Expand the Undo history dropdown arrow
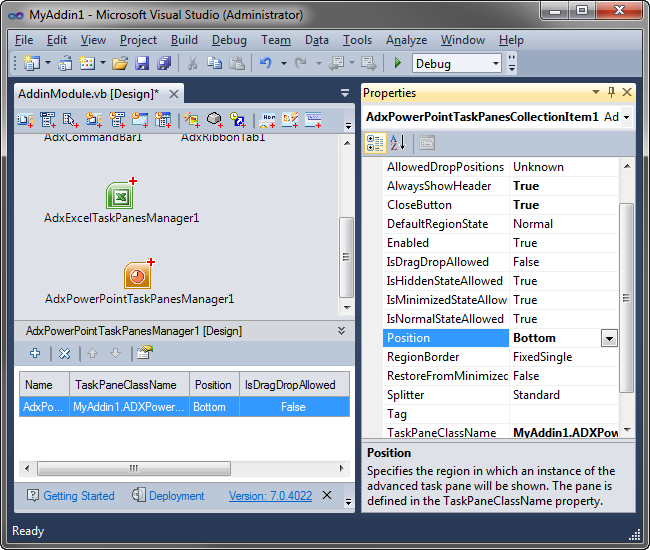The height and width of the screenshot is (550, 650). point(284,63)
